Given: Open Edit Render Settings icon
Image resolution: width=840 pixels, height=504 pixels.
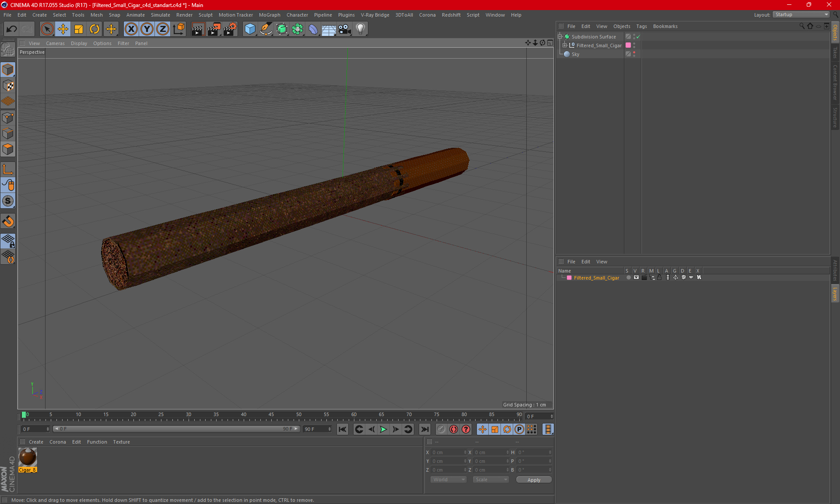Looking at the screenshot, I should [230, 29].
